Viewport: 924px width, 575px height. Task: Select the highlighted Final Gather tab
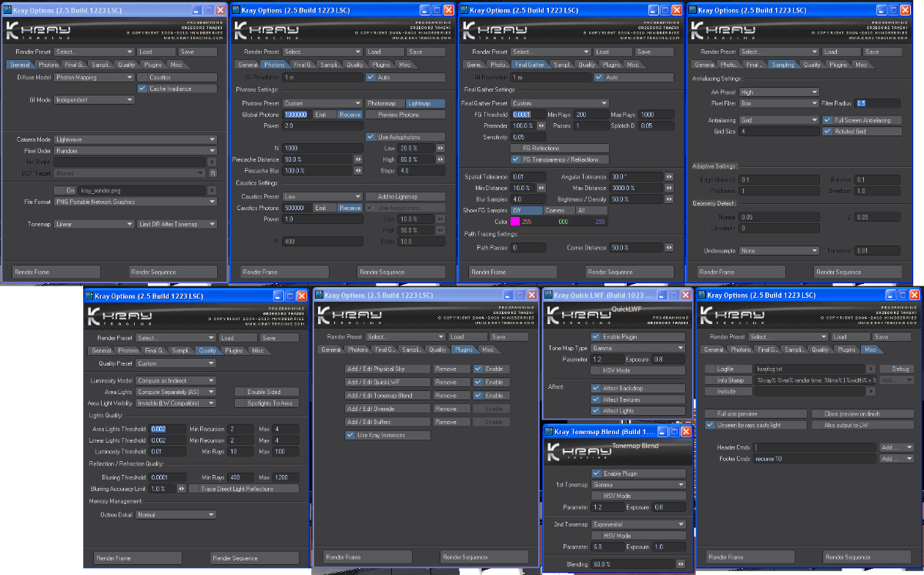(527, 65)
